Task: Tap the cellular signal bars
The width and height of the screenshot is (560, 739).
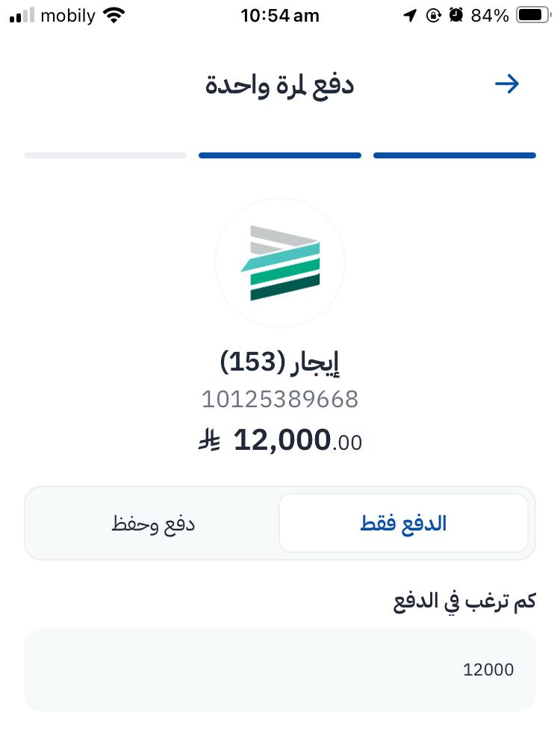Action: [22, 16]
